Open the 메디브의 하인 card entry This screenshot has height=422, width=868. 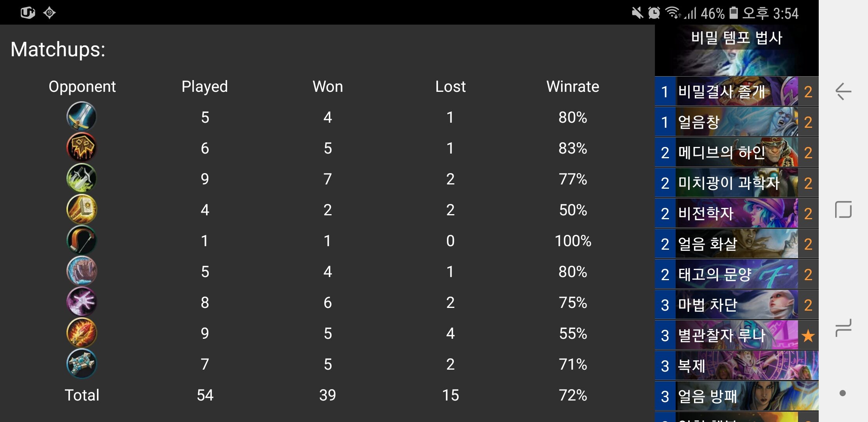(x=737, y=152)
